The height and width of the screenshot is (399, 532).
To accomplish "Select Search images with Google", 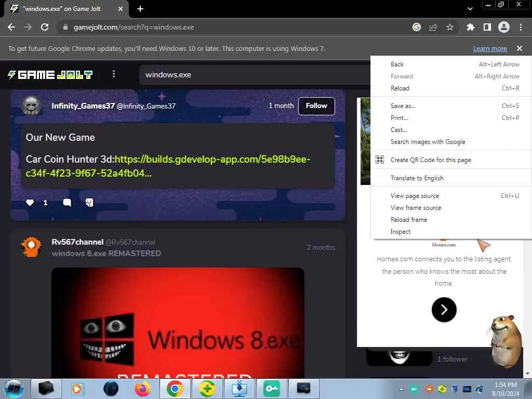I will coord(451,142).
